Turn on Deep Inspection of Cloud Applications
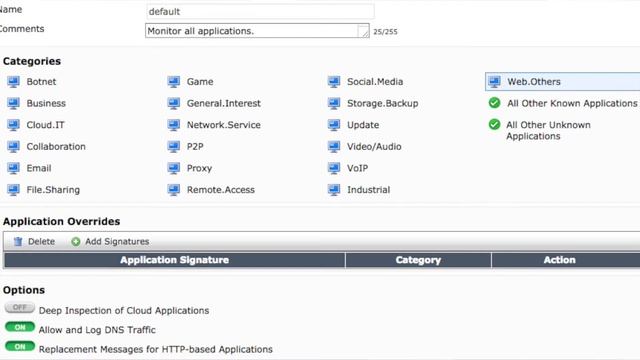This screenshot has height=360, width=640. point(20,307)
